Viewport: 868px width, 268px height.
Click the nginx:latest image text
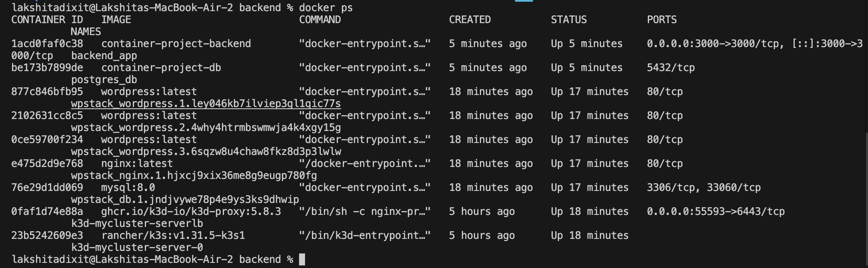[x=137, y=164]
